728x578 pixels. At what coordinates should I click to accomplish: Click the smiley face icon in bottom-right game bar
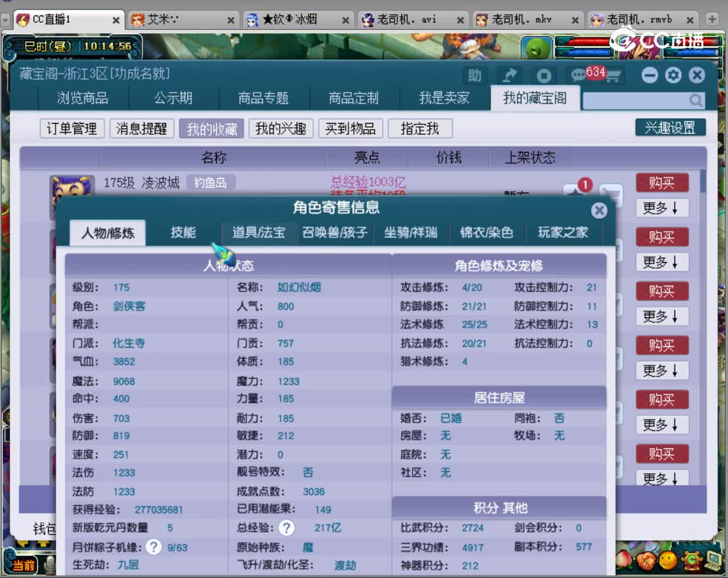pos(668,560)
